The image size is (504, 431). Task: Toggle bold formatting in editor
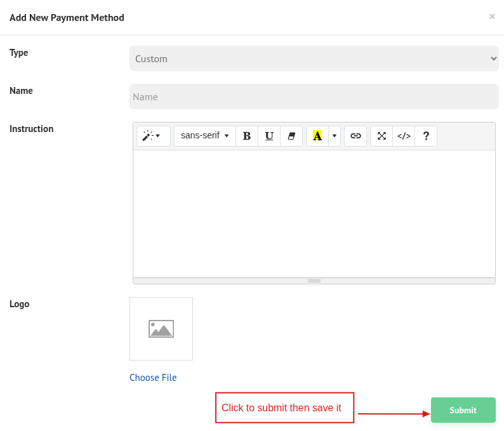[x=247, y=136]
